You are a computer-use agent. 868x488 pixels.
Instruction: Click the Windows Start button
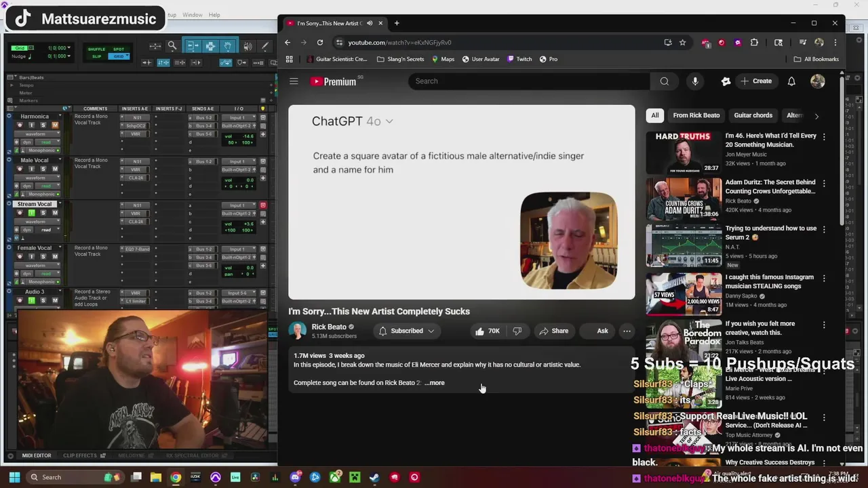pyautogui.click(x=14, y=477)
